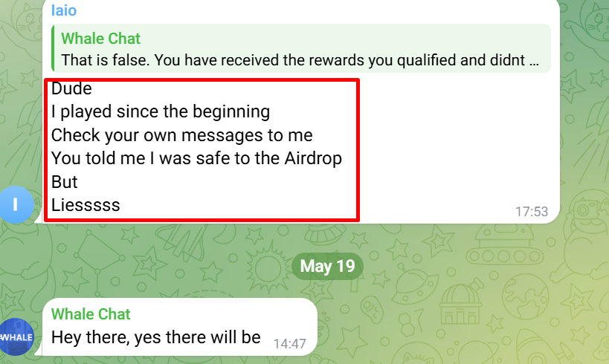Open Iaio's round "I" profile avatar
Image resolution: width=609 pixels, height=364 pixels.
tap(16, 204)
